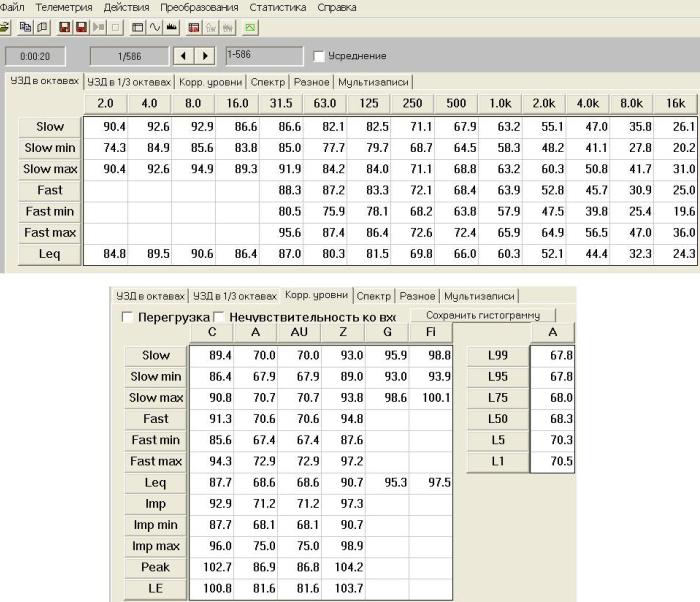Open the Телеметрия menu
This screenshot has width=700, height=602.
[x=63, y=7]
